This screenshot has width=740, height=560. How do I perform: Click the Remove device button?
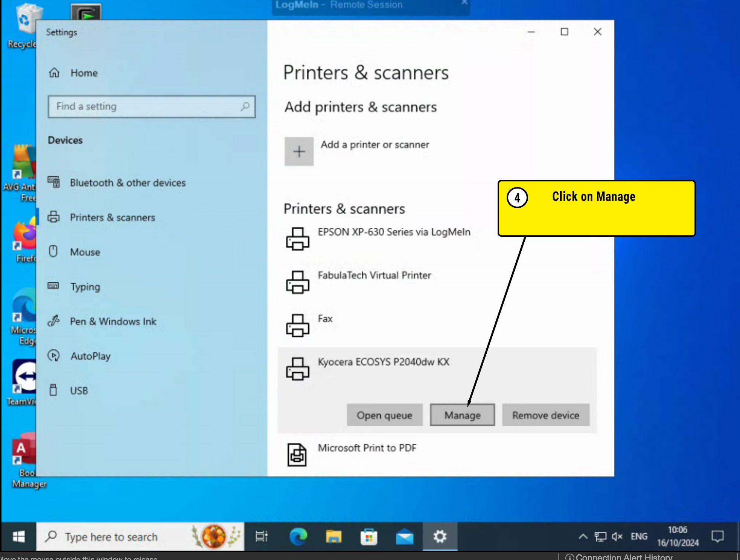(545, 415)
